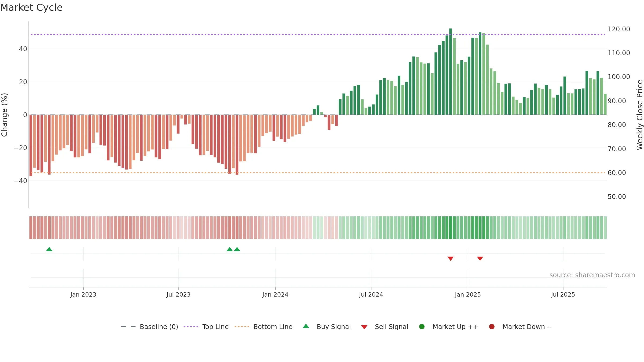Viewport: 644px width, 362px height.
Task: Click the −40 tick on Change axis
Action: tap(21, 181)
